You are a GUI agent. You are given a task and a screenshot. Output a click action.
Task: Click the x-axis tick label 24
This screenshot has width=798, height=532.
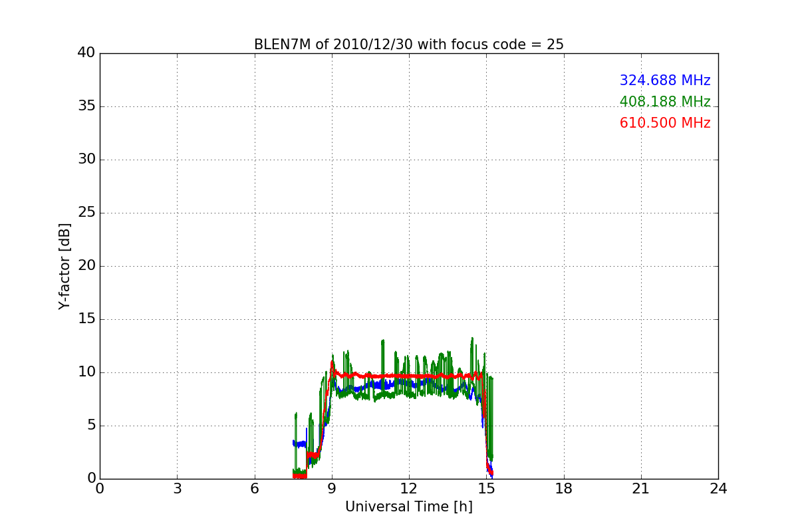click(x=718, y=489)
